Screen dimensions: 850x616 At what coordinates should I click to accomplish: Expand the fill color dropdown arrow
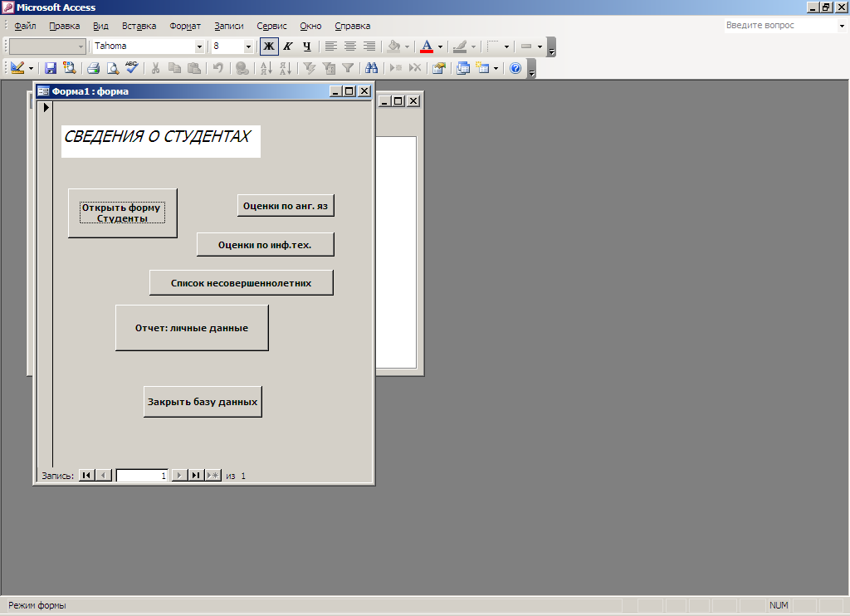(407, 46)
